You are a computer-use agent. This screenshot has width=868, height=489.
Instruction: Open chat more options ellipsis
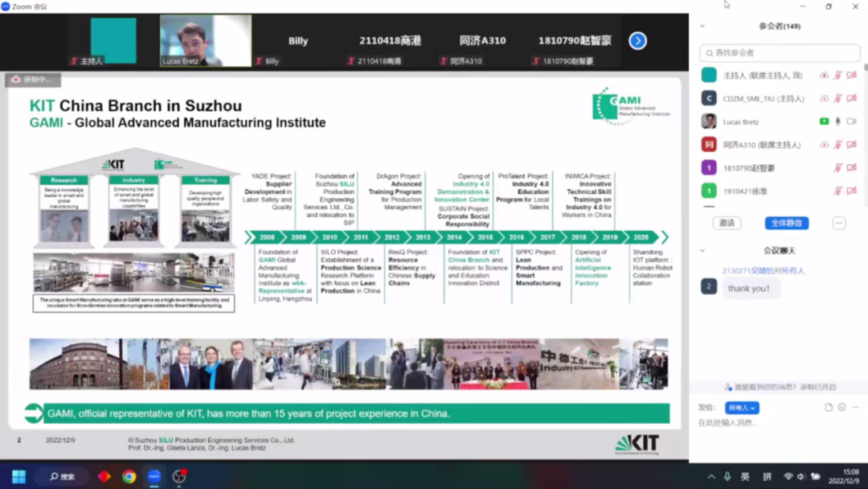tap(854, 408)
